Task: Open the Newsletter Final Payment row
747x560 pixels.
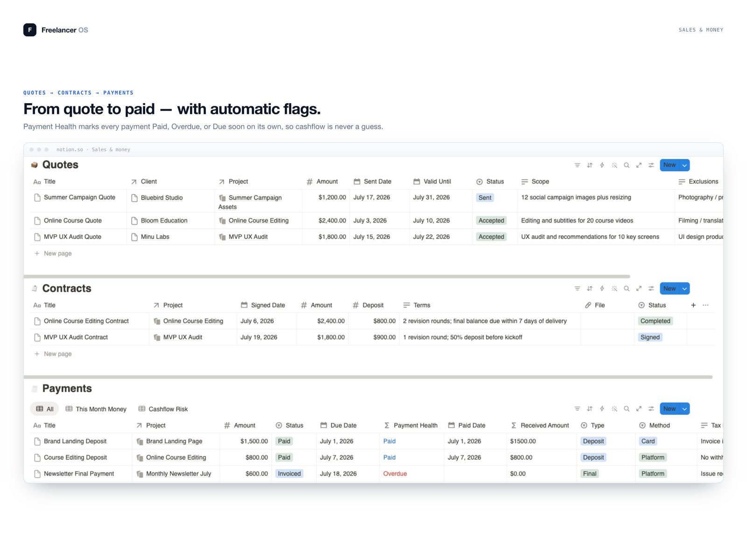Action: [x=79, y=474]
